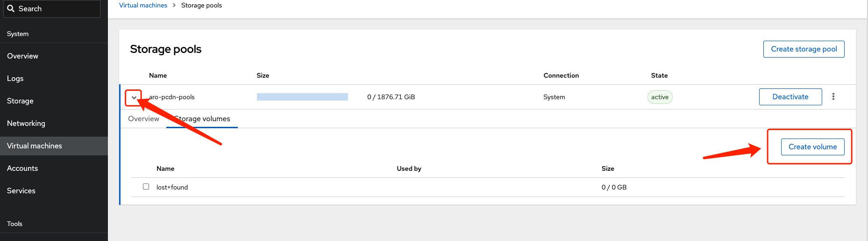Open the Storage sidebar page
This screenshot has height=241, width=868.
pos(20,101)
